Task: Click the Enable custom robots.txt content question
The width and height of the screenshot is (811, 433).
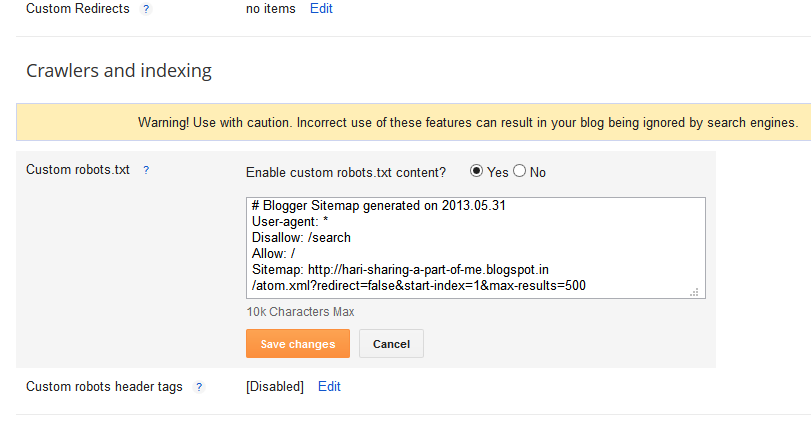Action: (346, 172)
